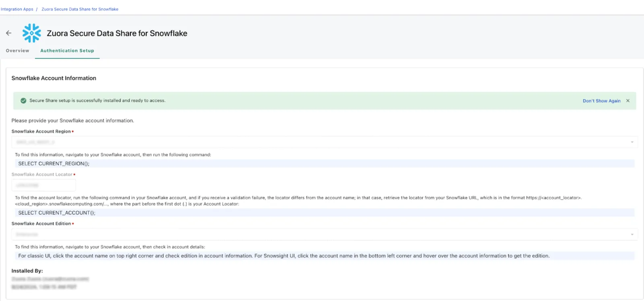Dismiss the success banner with the X
644x301 pixels.
pos(628,101)
